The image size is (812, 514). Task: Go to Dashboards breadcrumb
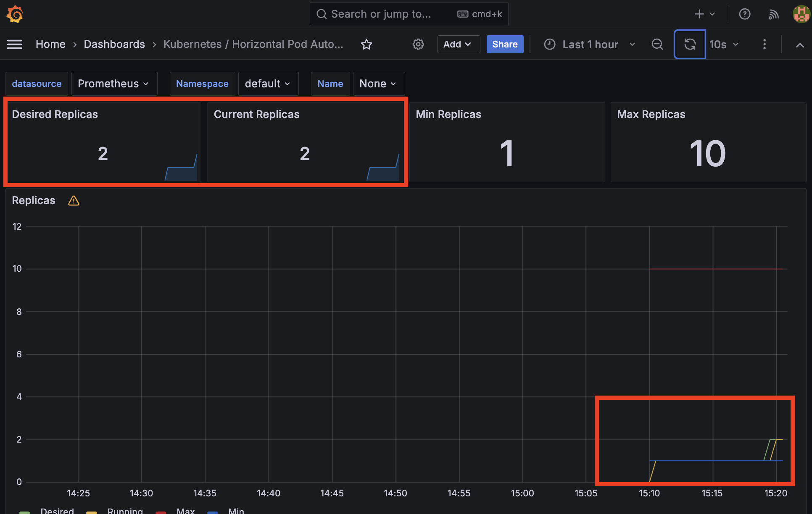(114, 45)
